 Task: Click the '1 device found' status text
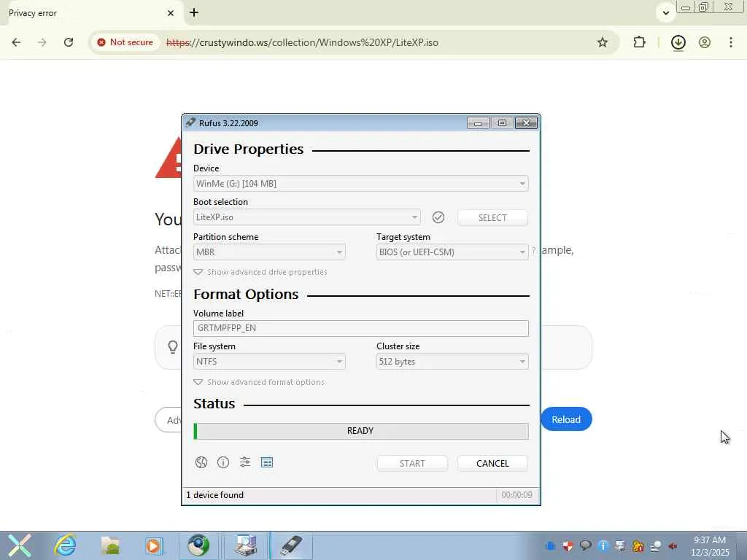215,495
